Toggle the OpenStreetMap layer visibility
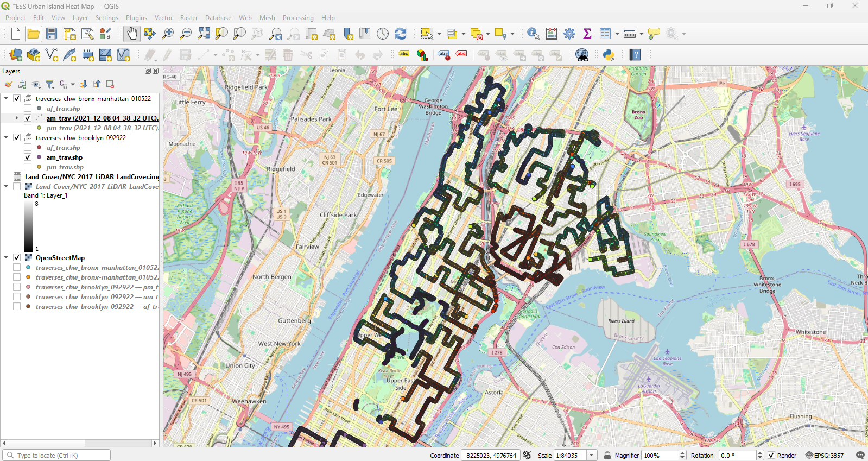 (x=17, y=258)
